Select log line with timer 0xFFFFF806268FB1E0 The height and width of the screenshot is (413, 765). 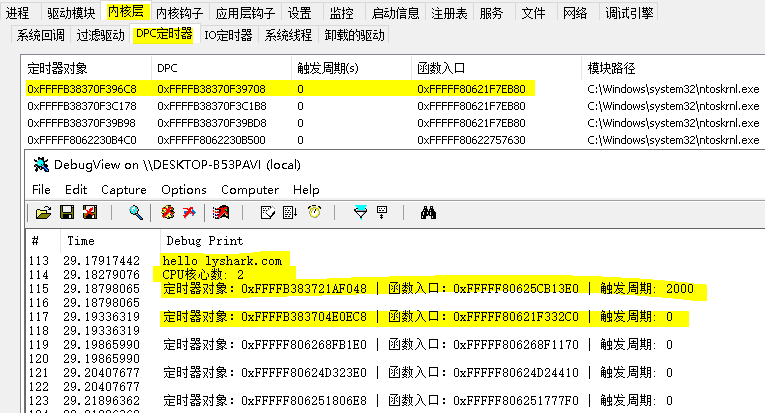[396, 345]
